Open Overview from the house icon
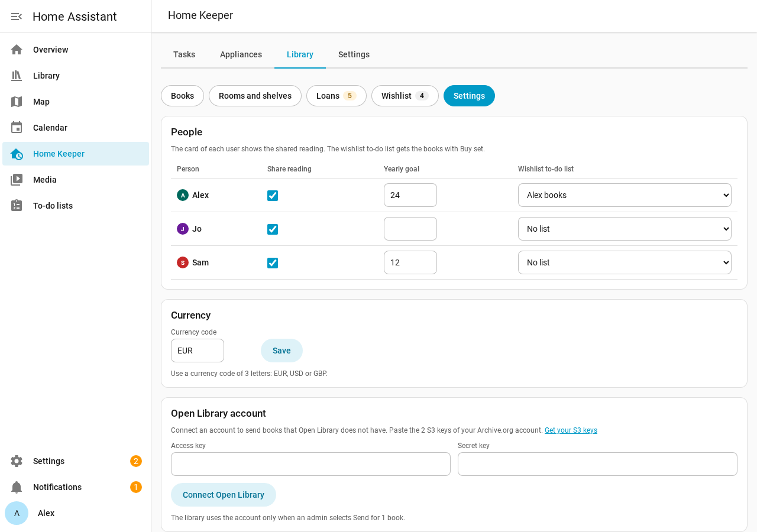The width and height of the screenshot is (757, 532). [x=17, y=50]
